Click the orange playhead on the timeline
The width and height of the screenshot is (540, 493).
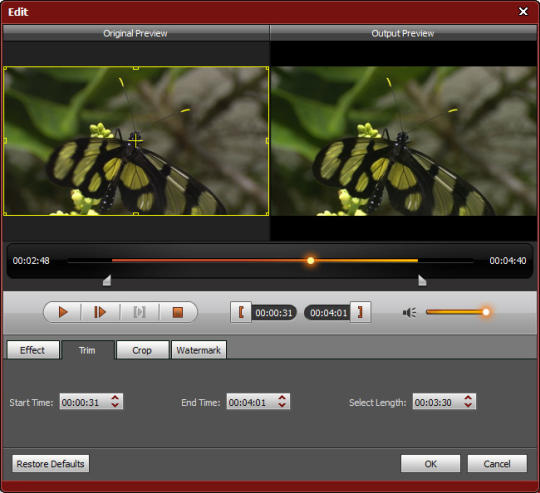coord(310,261)
